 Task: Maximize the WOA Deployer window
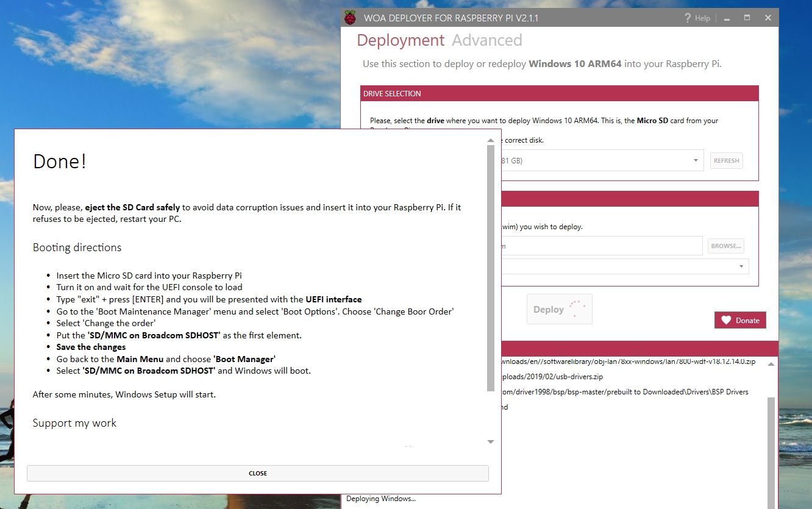point(747,18)
